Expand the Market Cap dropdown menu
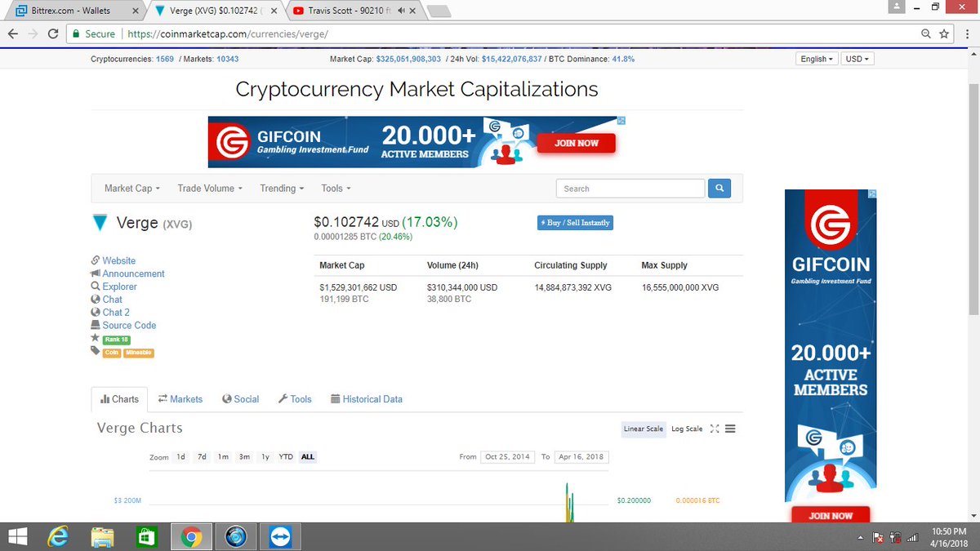 [132, 189]
